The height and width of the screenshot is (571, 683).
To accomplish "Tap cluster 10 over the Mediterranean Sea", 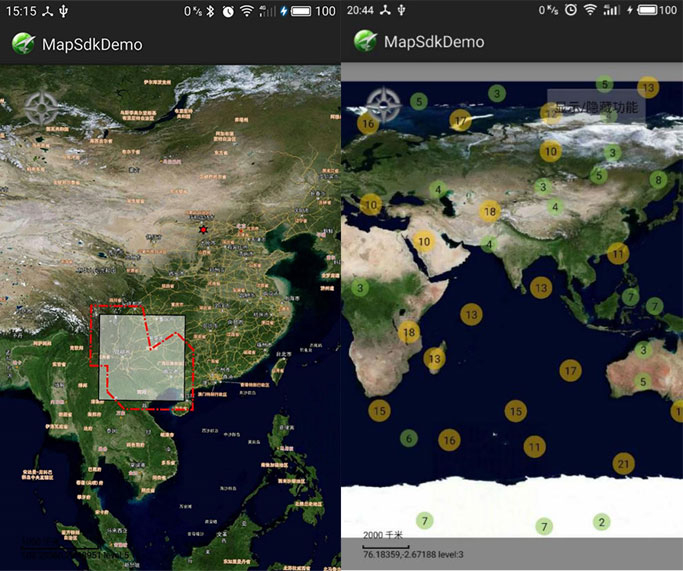I will (371, 205).
